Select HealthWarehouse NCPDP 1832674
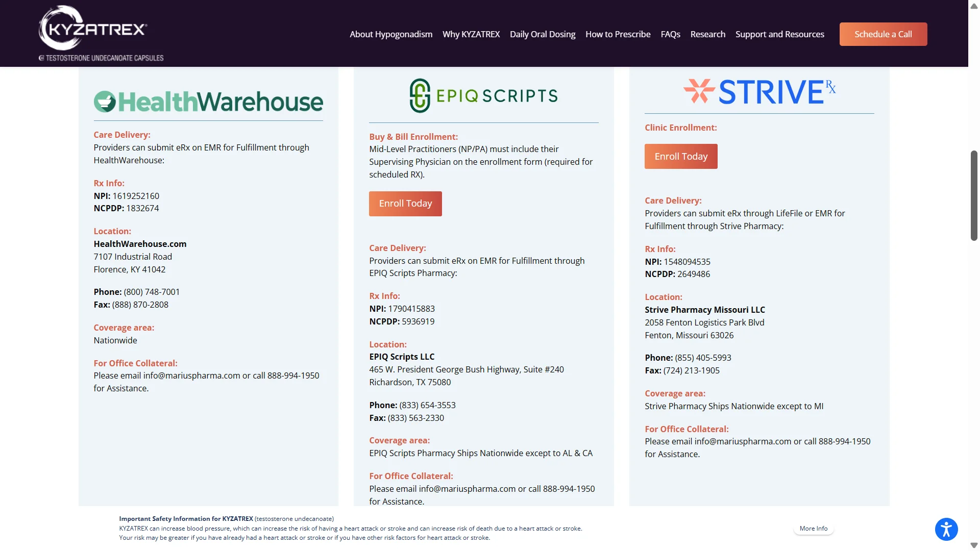The width and height of the screenshot is (980, 551). coord(142,208)
